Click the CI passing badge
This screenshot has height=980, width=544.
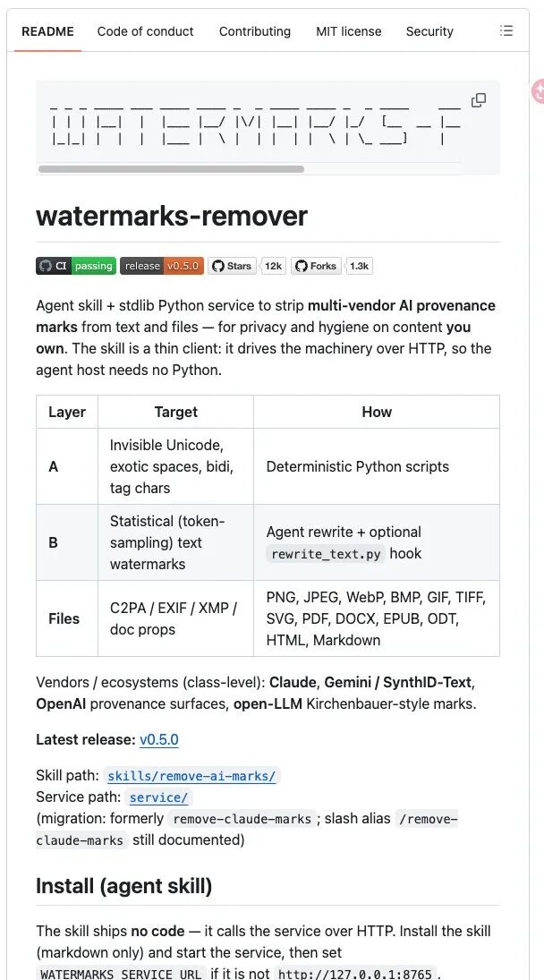point(76,266)
